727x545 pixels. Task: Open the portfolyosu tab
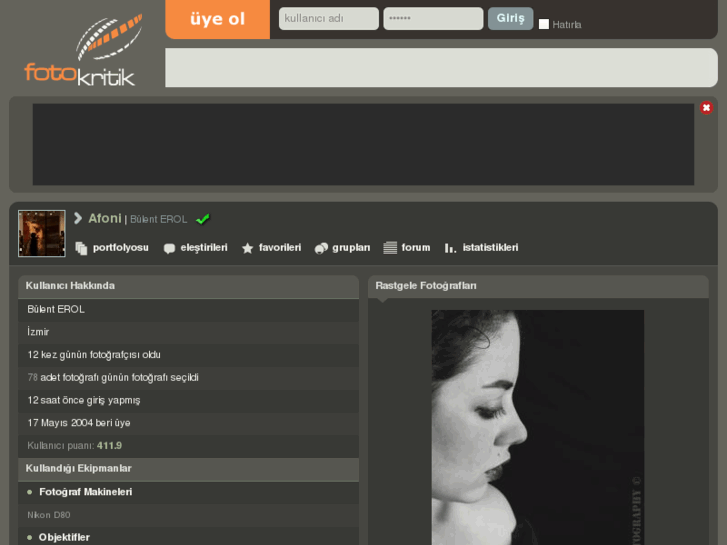121,248
